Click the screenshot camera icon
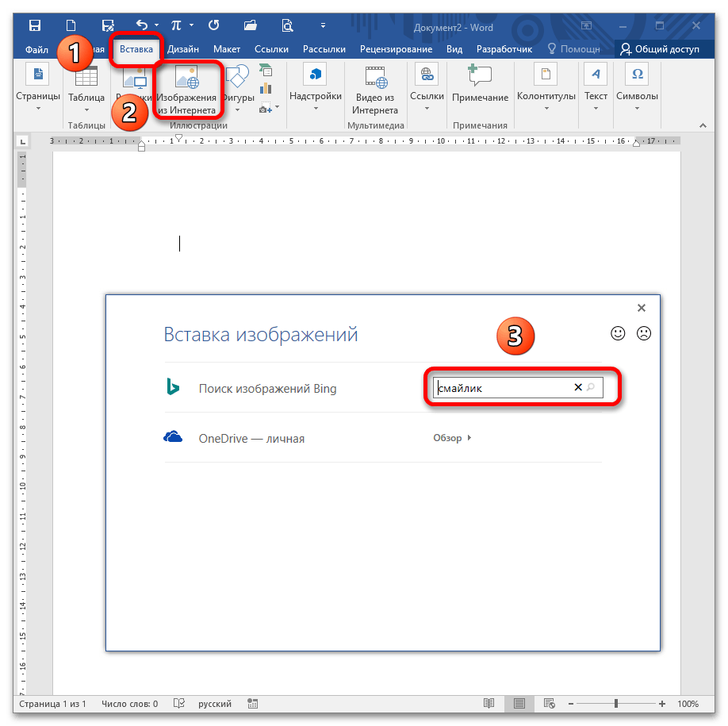The height and width of the screenshot is (726, 728). pyautogui.click(x=266, y=108)
